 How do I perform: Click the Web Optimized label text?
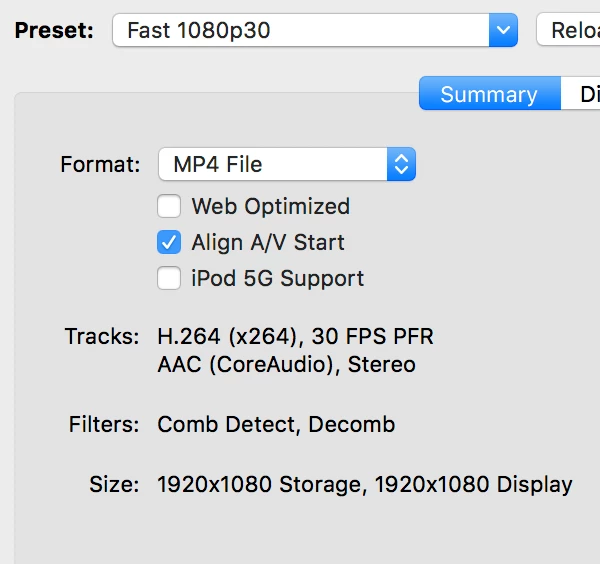coord(270,207)
